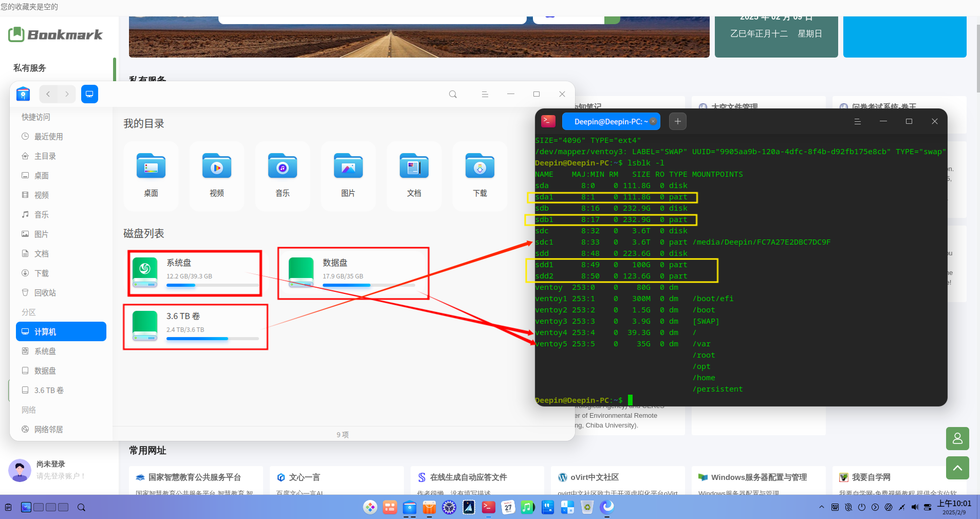The width and height of the screenshot is (980, 519).
Task: Open the trash icon in the dock
Action: click(x=587, y=507)
